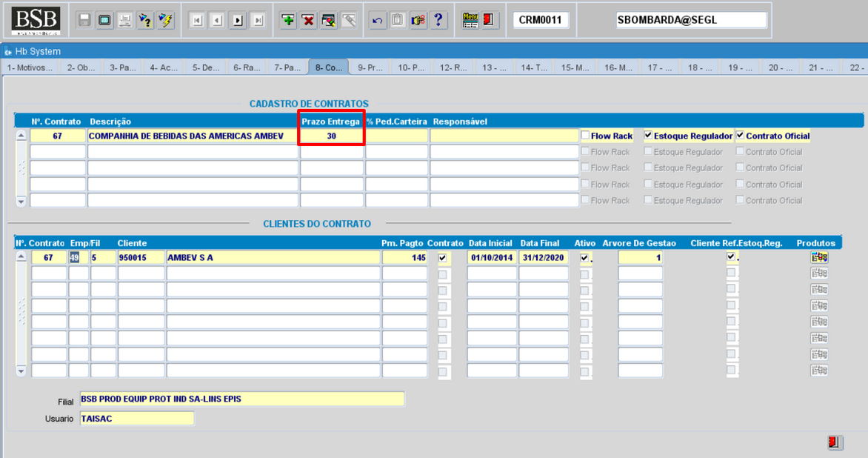868x458 pixels.
Task: Select the Data Final field 31/12/2020
Action: 543,258
